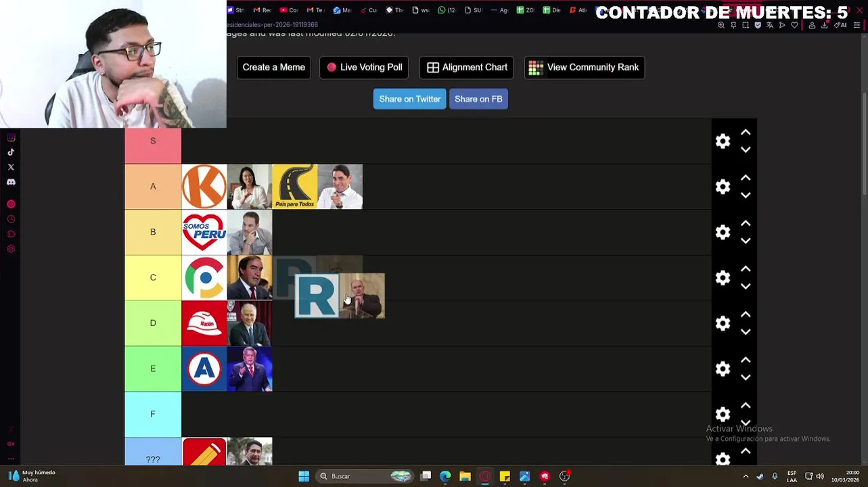Viewport: 868px width, 487px height.
Task: Move tier F row up
Action: click(x=746, y=405)
